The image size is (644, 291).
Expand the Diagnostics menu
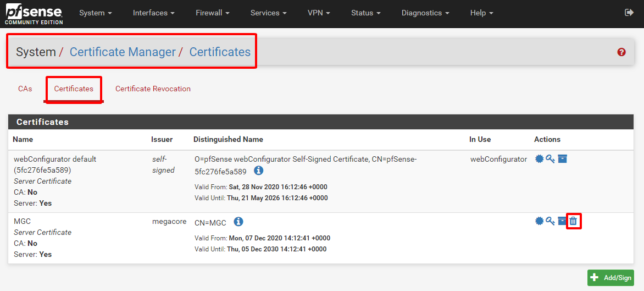pos(425,13)
